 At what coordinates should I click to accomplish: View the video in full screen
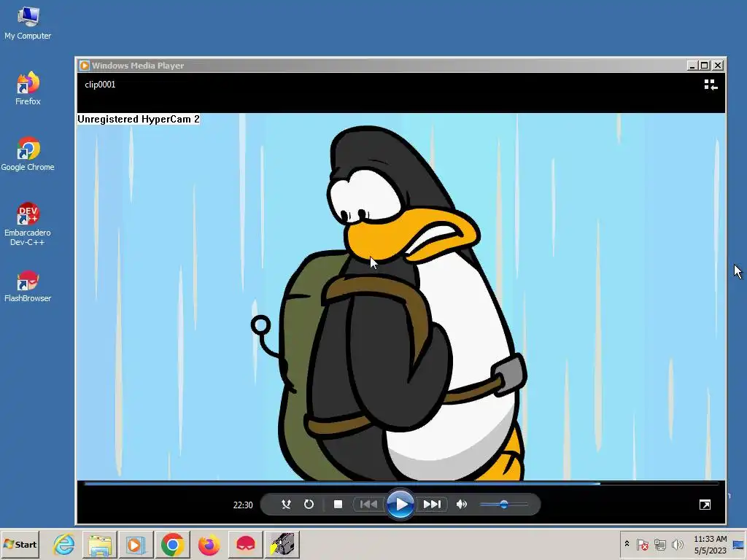[705, 505]
